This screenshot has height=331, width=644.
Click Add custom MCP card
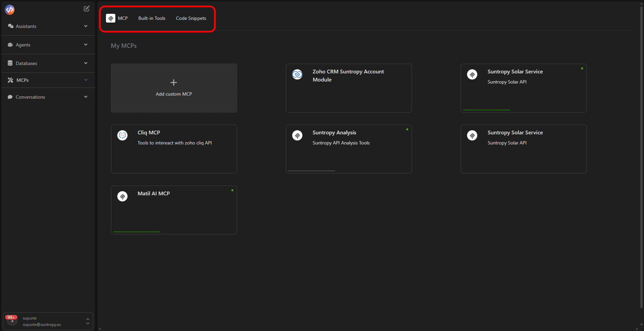tap(174, 88)
